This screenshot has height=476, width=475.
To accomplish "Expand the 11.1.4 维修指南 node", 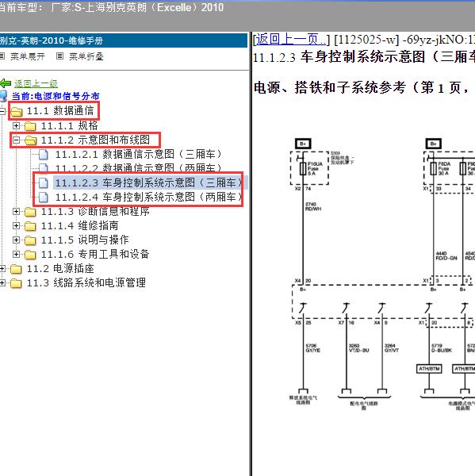I will pyautogui.click(x=16, y=225).
